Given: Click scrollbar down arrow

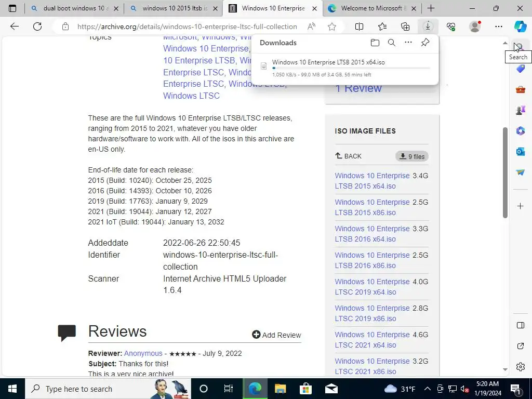Looking at the screenshot, I should point(505,369).
